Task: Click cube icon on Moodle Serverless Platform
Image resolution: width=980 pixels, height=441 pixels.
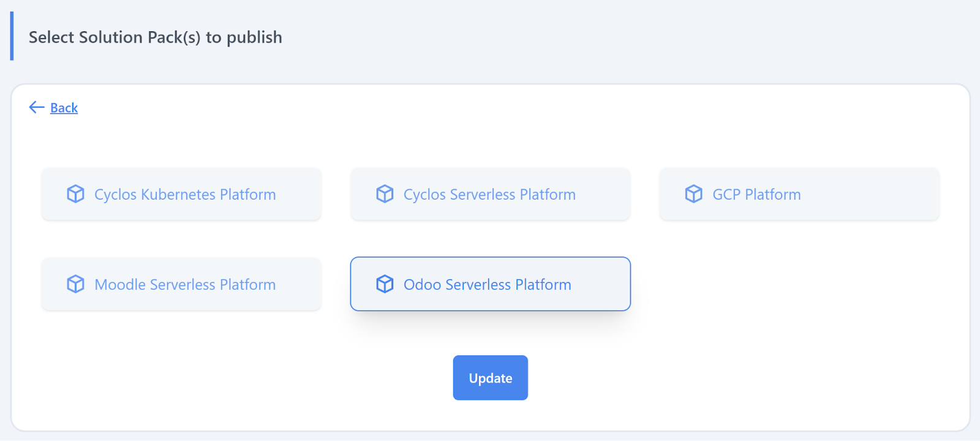Action: pyautogui.click(x=75, y=284)
